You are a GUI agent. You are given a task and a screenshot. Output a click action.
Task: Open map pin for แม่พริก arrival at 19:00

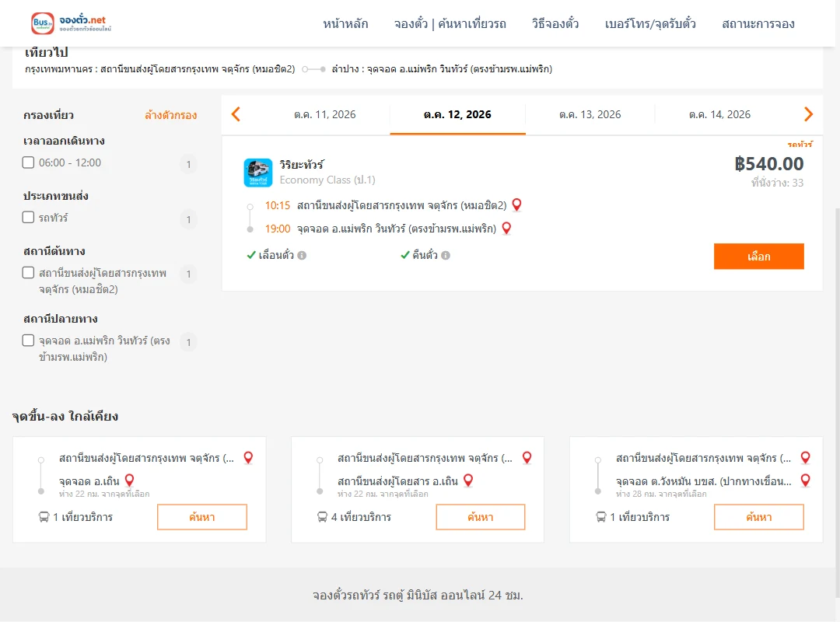coord(506,229)
